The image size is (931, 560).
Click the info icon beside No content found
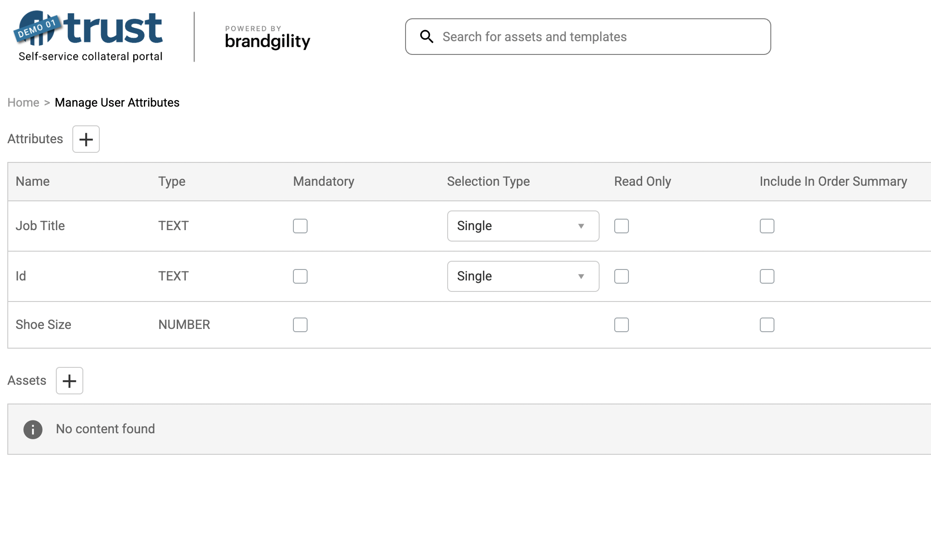(33, 429)
